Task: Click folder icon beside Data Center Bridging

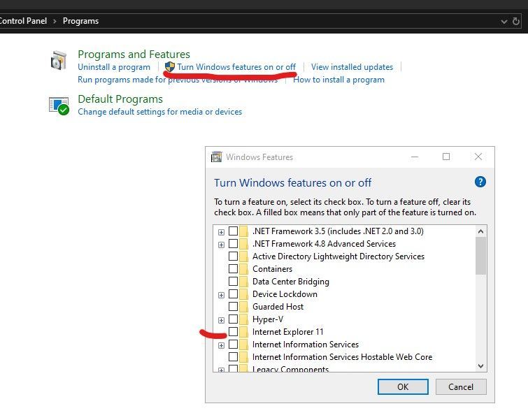Action: tap(244, 282)
